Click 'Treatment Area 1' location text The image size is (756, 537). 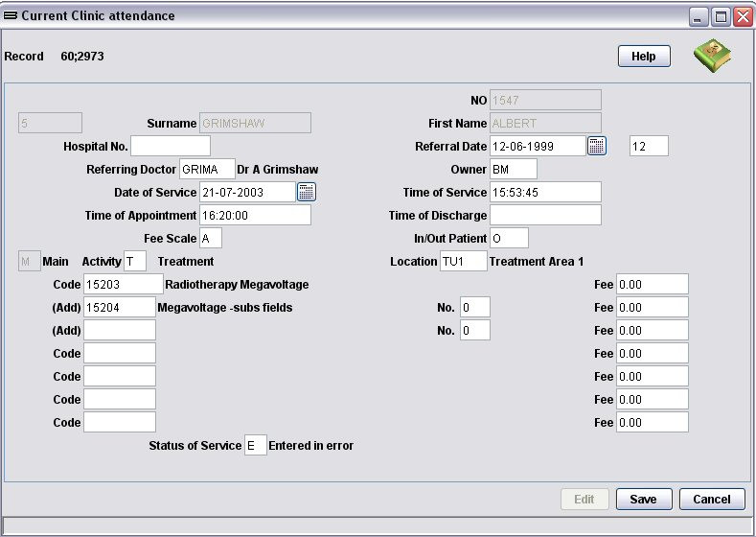coord(537,262)
